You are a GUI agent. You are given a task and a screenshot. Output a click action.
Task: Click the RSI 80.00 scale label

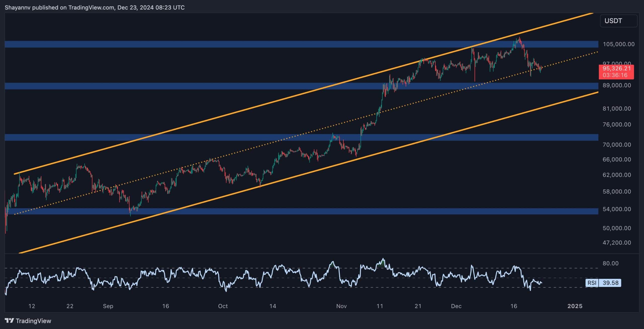coord(610,263)
